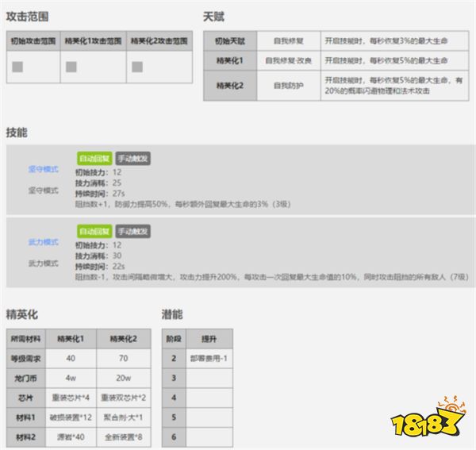
Task: Click the 自我修复 talent name cell
Action: pos(288,39)
